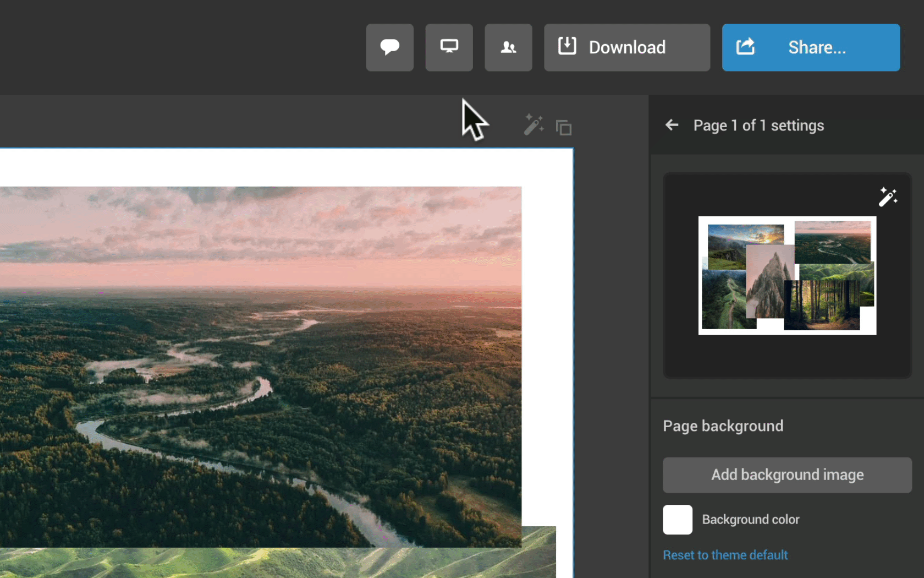Select the page thumbnail preview collage
The height and width of the screenshot is (578, 924).
click(787, 275)
